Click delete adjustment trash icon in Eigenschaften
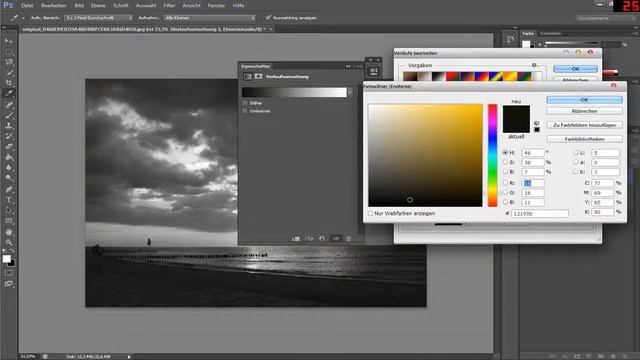The width and height of the screenshot is (640, 360). point(349,238)
